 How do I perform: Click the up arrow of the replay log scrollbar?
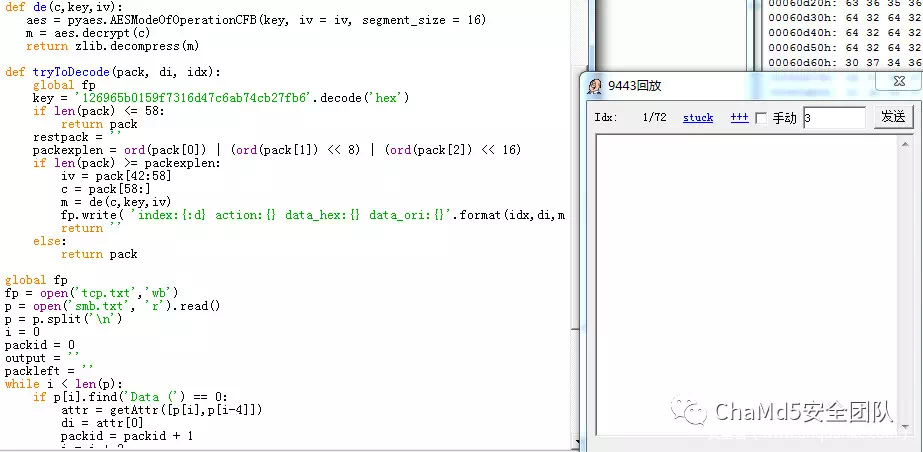tap(906, 142)
